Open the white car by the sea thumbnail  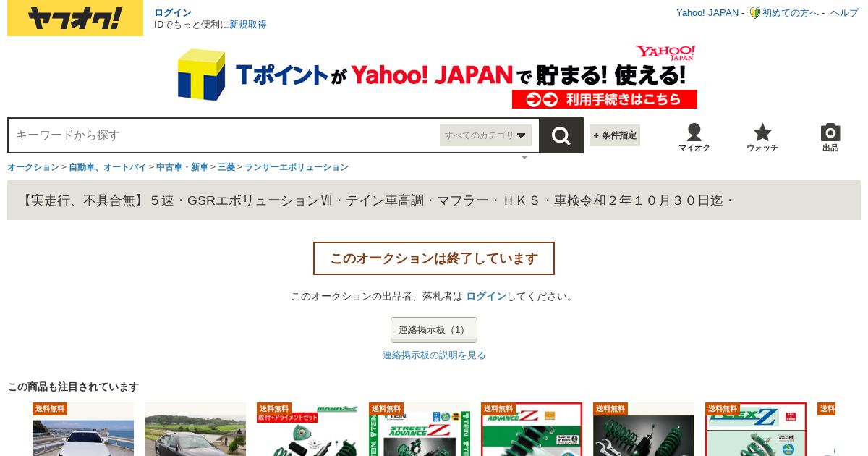click(x=83, y=429)
